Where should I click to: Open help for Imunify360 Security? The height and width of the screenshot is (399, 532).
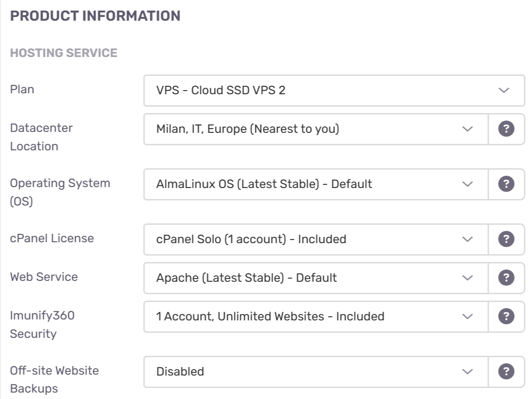(506, 316)
